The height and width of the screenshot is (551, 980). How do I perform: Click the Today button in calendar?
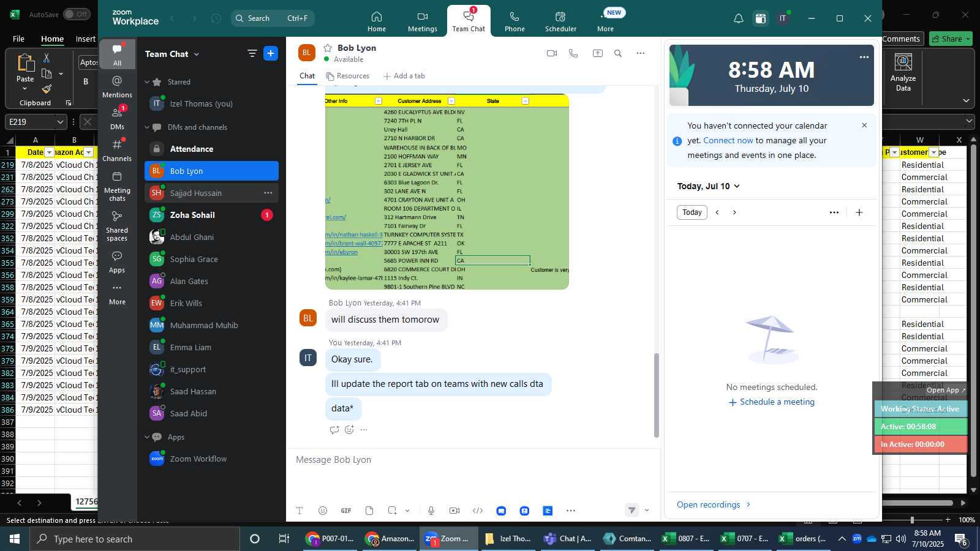pyautogui.click(x=692, y=212)
